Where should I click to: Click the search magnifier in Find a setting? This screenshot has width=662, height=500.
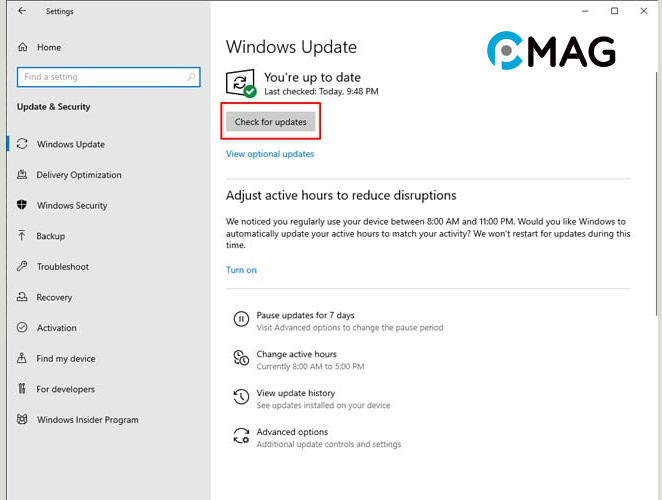coord(191,77)
